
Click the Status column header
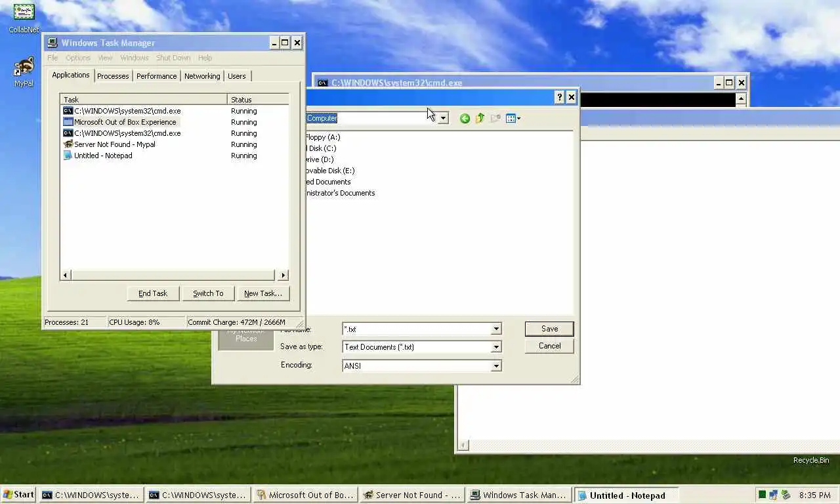(x=258, y=100)
